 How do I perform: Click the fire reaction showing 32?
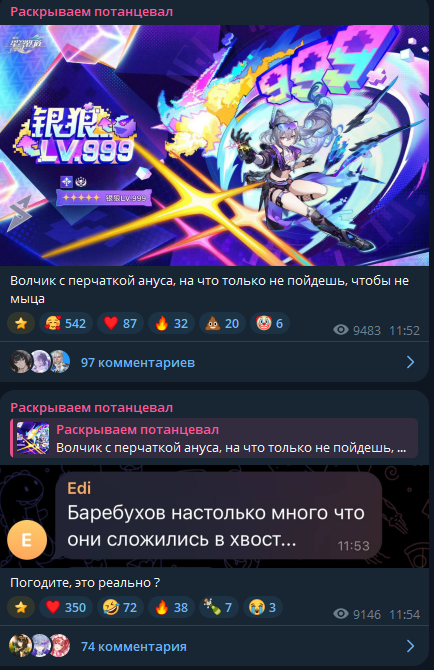(x=171, y=323)
